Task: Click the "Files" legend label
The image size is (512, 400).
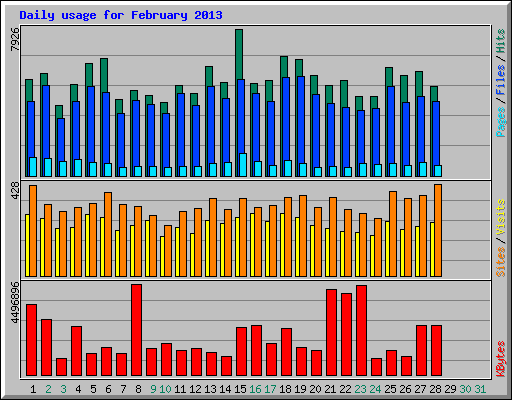Action: coord(500,80)
